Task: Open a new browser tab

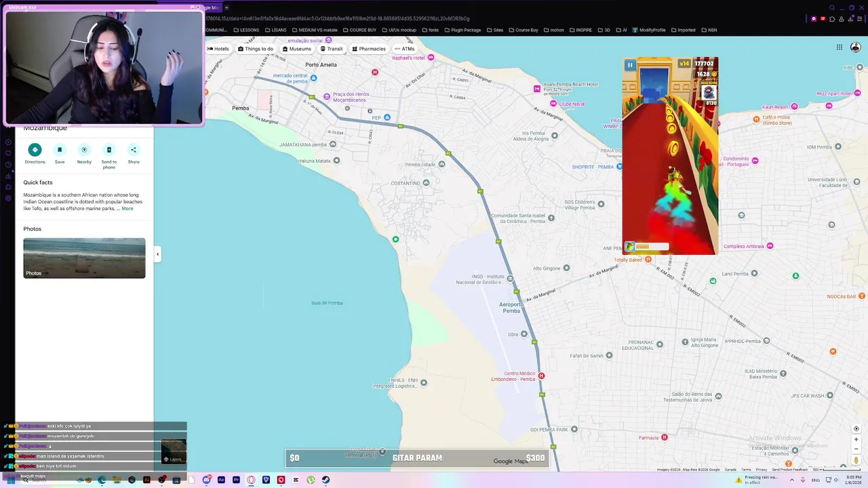Action: click(226, 7)
